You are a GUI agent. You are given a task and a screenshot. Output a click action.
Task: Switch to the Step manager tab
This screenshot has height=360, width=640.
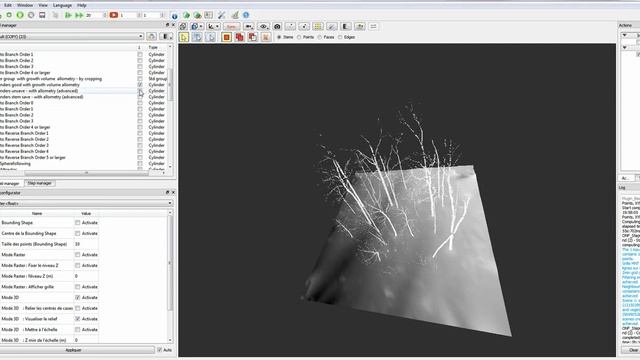[x=40, y=183]
